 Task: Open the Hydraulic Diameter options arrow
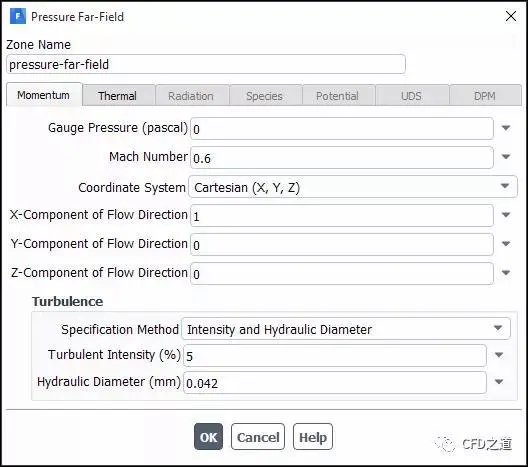499,382
